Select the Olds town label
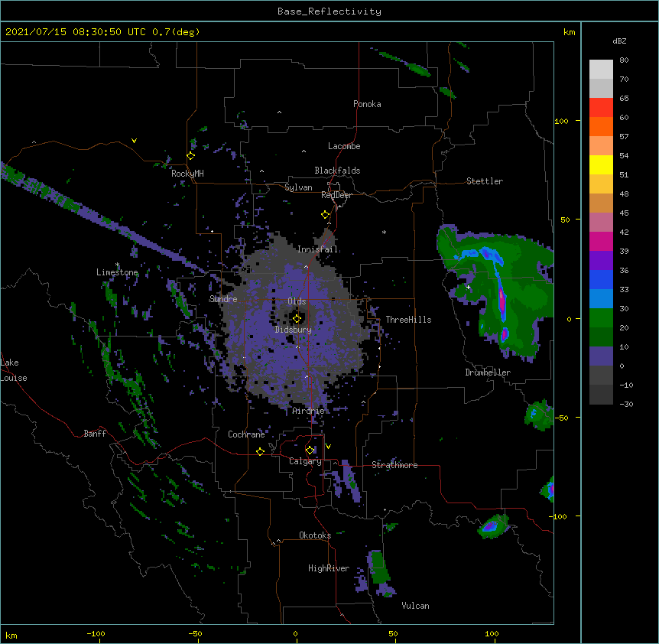This screenshot has width=659, height=644. tap(297, 301)
